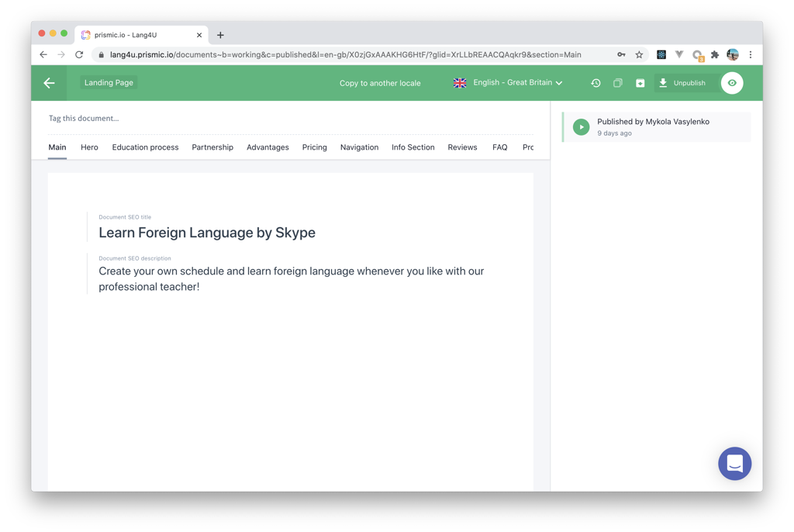Viewport: 794px width, 532px height.
Task: Click the Chrome profile avatar
Action: point(733,55)
